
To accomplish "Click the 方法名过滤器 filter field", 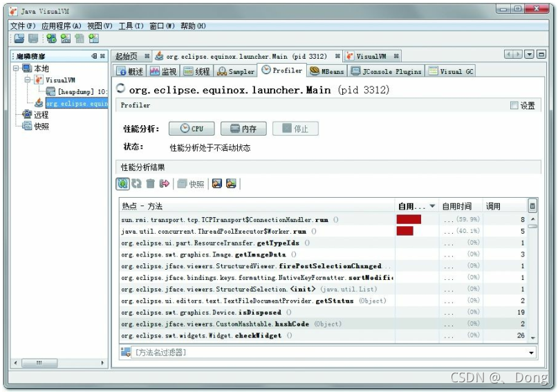I will (329, 353).
